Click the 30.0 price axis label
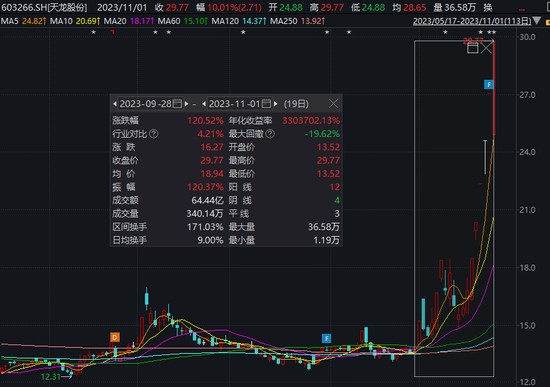This screenshot has height=387, width=550. point(527,37)
